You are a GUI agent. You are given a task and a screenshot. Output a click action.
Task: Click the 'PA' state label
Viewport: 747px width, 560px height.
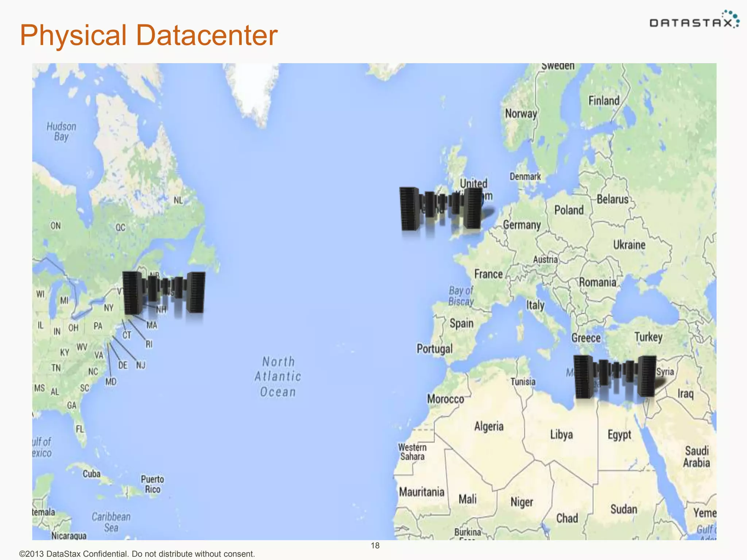(98, 326)
